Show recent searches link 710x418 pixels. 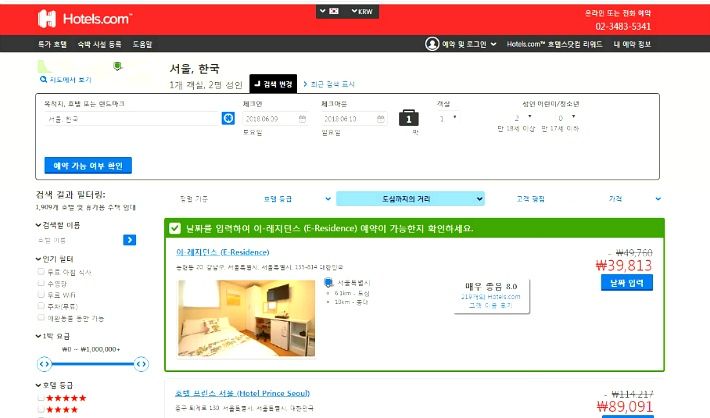pyautogui.click(x=329, y=84)
